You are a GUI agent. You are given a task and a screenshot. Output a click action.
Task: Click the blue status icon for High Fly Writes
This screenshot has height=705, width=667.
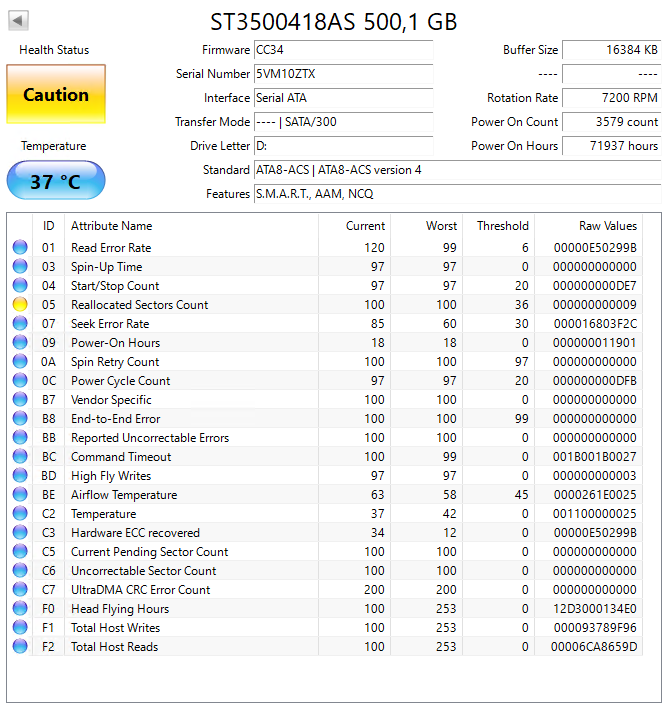tap(20, 475)
